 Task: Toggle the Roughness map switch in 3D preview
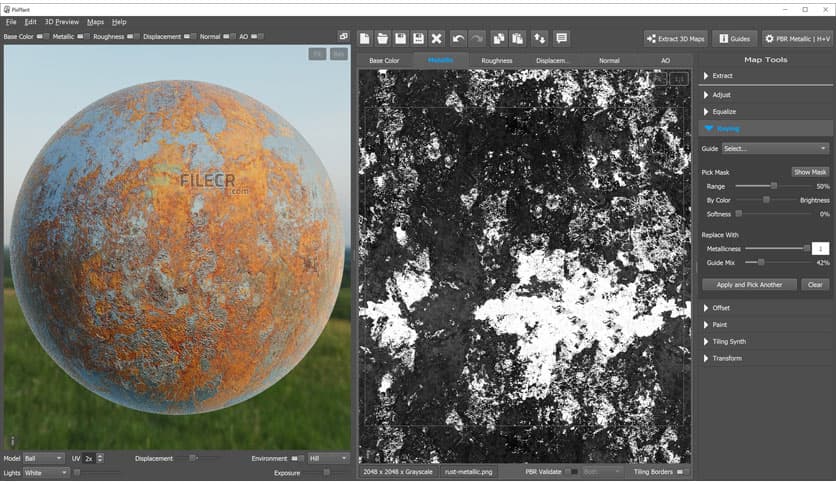pos(133,37)
